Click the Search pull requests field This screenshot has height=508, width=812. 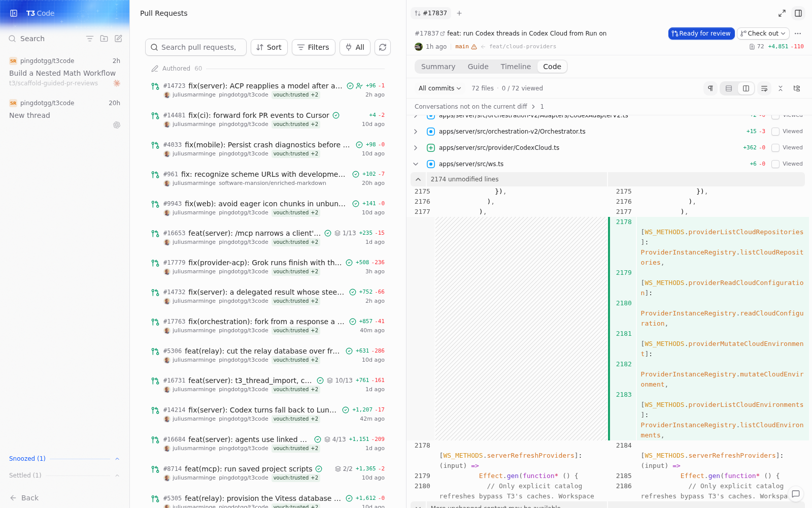point(196,47)
